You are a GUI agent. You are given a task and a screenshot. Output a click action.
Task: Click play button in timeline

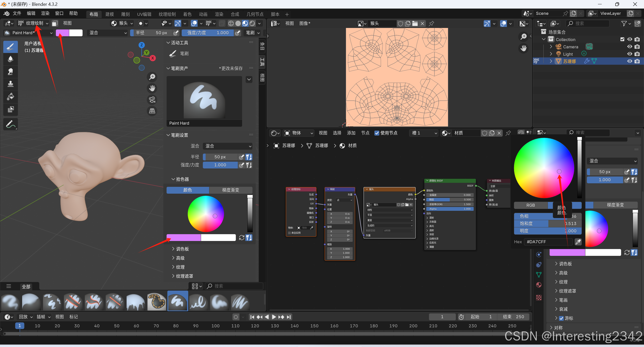click(x=274, y=317)
